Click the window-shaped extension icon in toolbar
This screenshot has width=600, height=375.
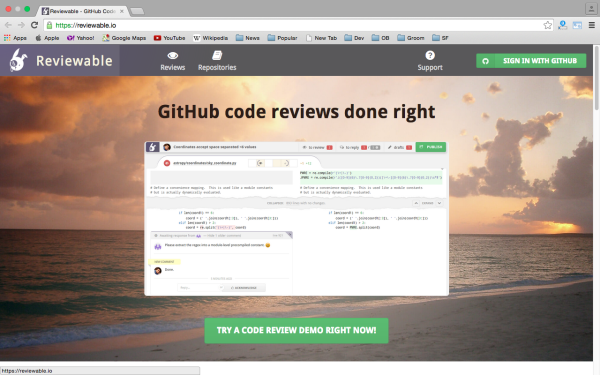[x=577, y=25]
